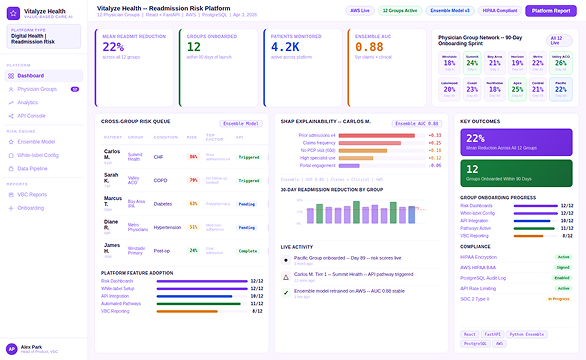Click the 86% risk badge for Carlos M.
The image size is (586, 360).
click(x=193, y=157)
